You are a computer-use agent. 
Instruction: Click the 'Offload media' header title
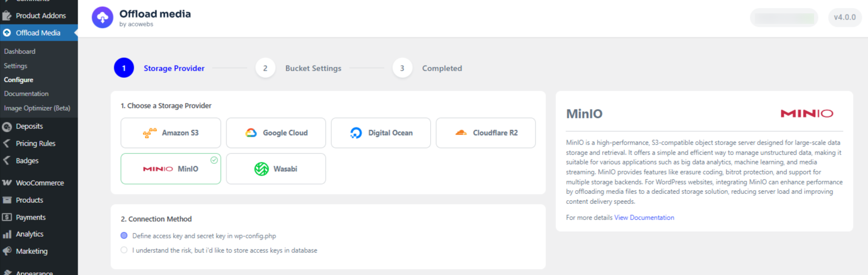pos(155,13)
